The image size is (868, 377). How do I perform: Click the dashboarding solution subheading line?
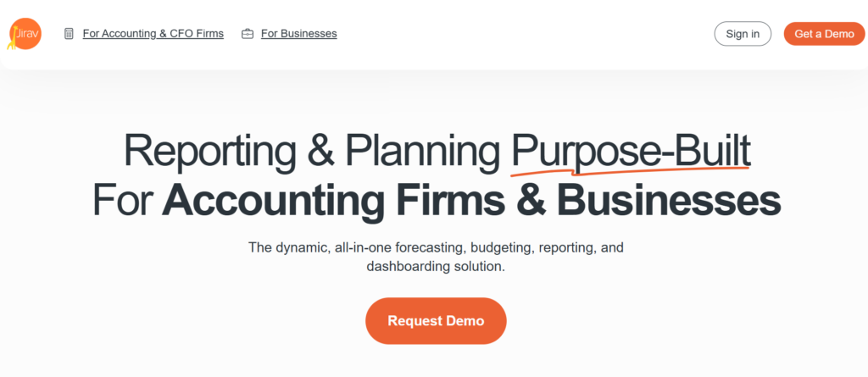(435, 266)
